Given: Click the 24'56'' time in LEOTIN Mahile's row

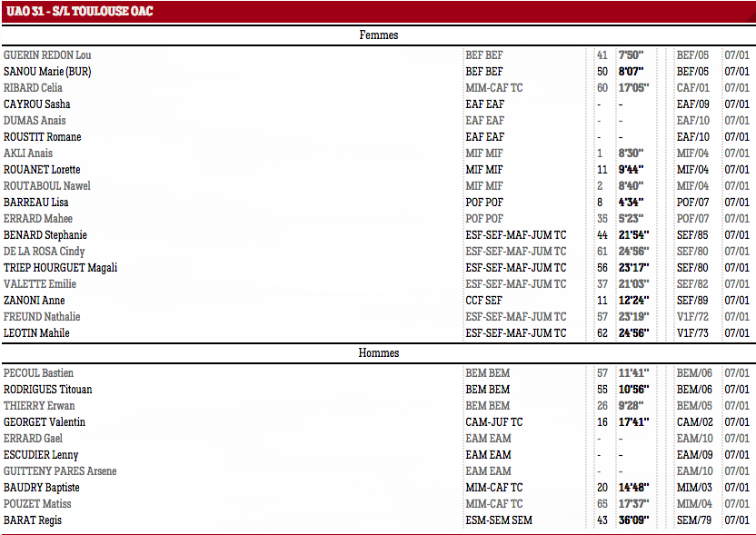Looking at the screenshot, I should [634, 334].
